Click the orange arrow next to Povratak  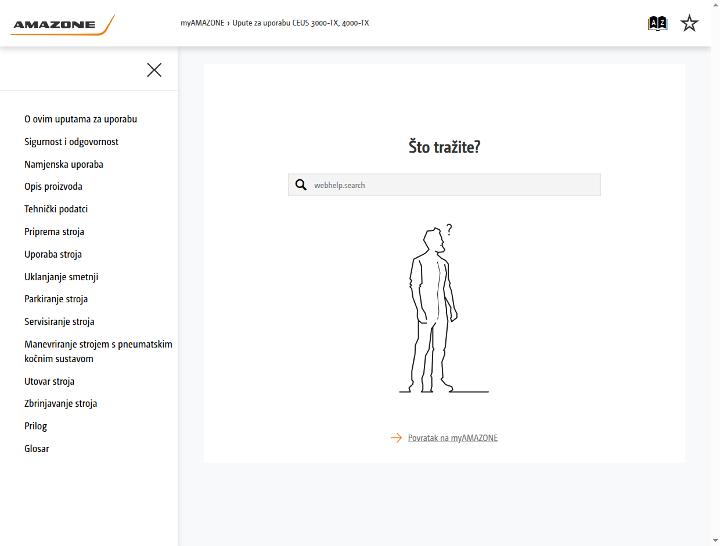396,438
